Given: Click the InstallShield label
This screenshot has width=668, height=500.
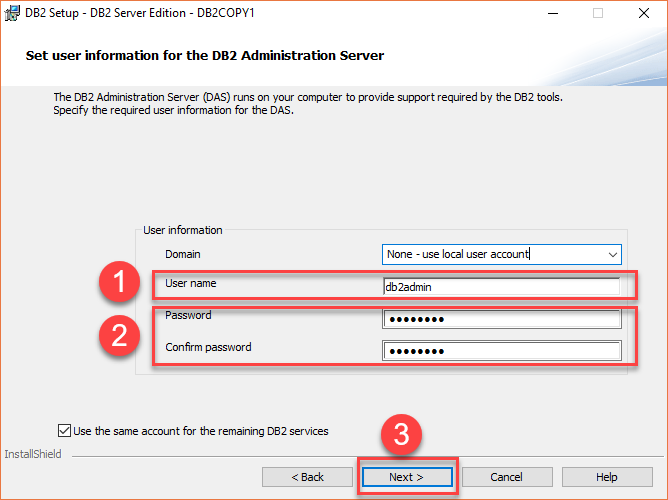Looking at the screenshot, I should click(33, 454).
